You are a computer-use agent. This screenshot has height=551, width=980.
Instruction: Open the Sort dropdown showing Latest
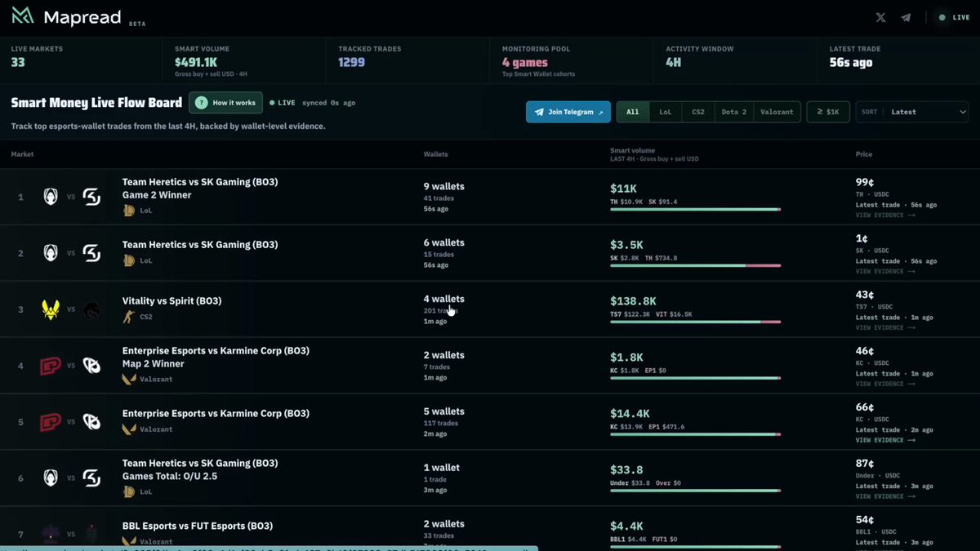coord(911,112)
